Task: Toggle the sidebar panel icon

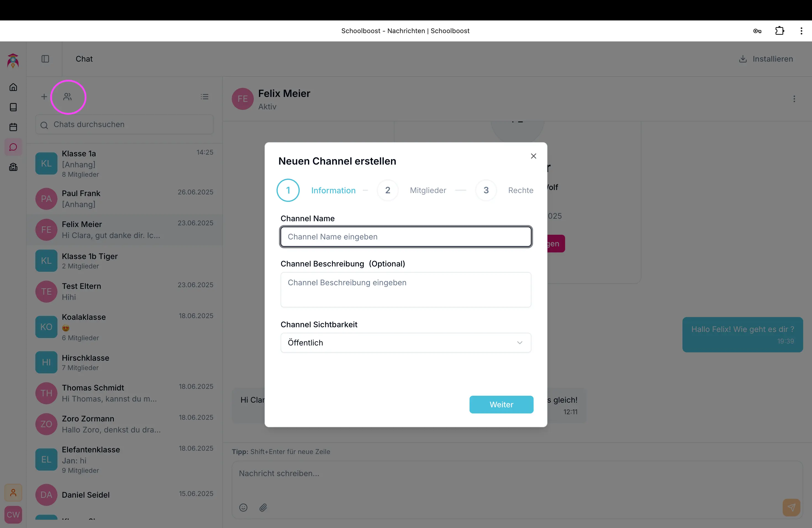Action: [x=45, y=59]
